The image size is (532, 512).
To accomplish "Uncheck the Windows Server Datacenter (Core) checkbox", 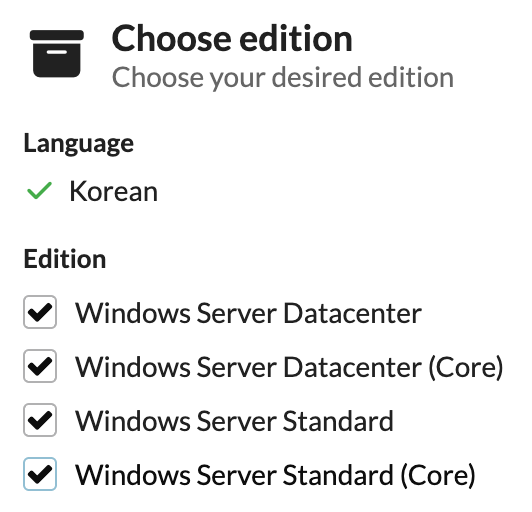I will point(40,366).
